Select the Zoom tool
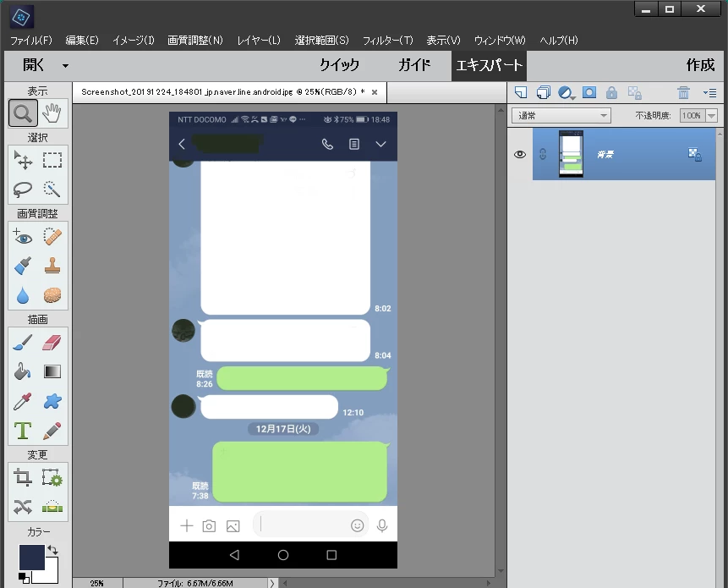Image resolution: width=728 pixels, height=588 pixels. [x=23, y=113]
